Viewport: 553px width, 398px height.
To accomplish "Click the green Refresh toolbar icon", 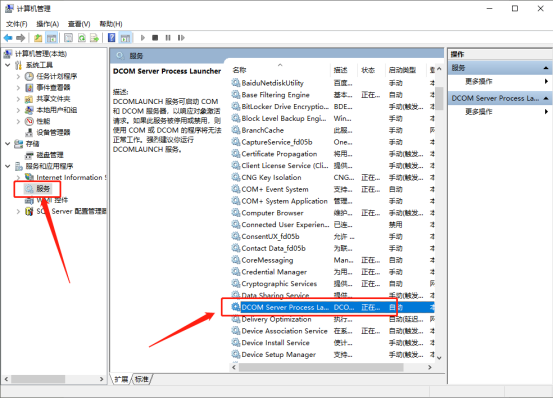I will coord(81,38).
